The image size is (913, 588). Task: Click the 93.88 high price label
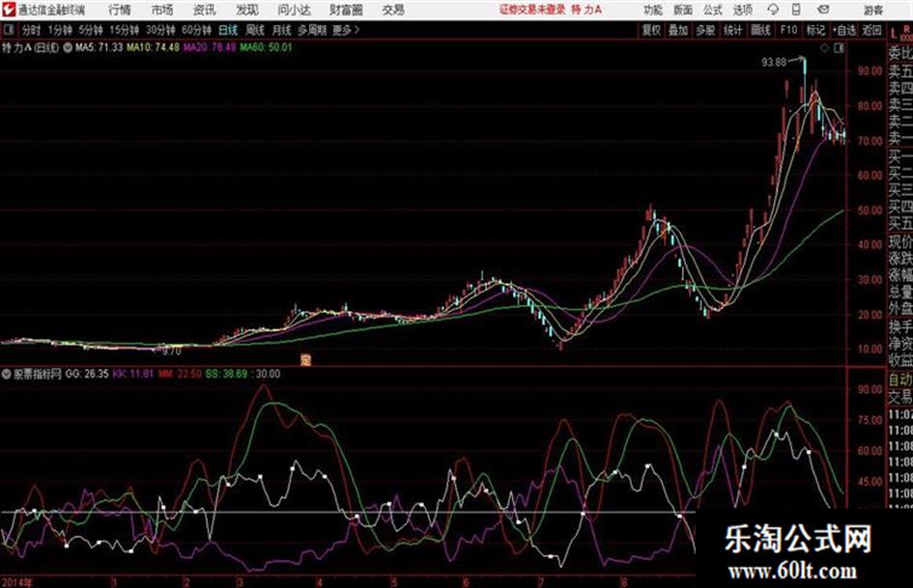[774, 62]
